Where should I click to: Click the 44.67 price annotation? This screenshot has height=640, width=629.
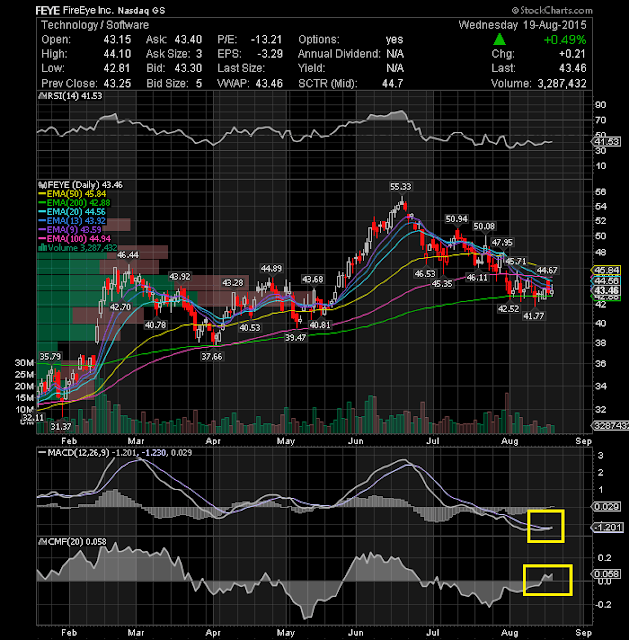click(x=547, y=270)
